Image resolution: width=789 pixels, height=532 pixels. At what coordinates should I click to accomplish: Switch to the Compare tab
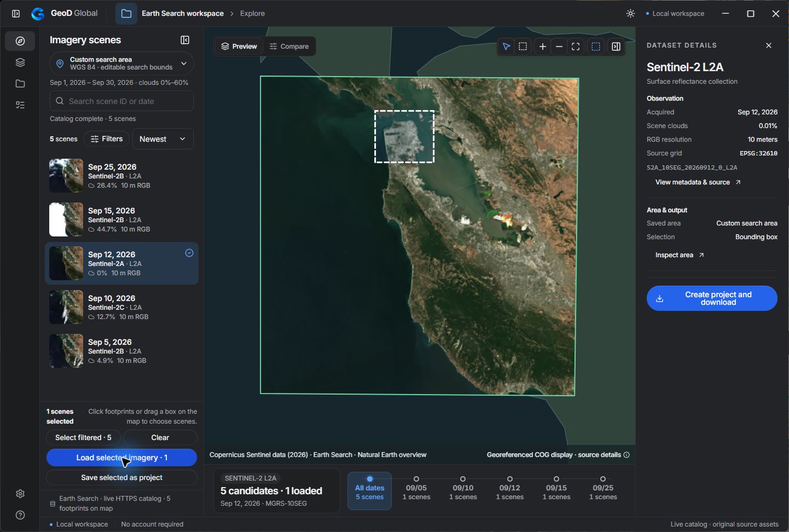pos(289,47)
